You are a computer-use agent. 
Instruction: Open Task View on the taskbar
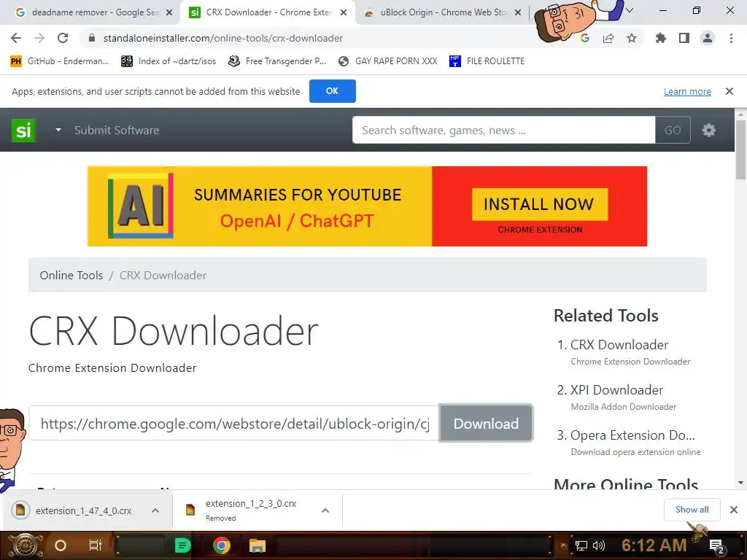tap(96, 545)
